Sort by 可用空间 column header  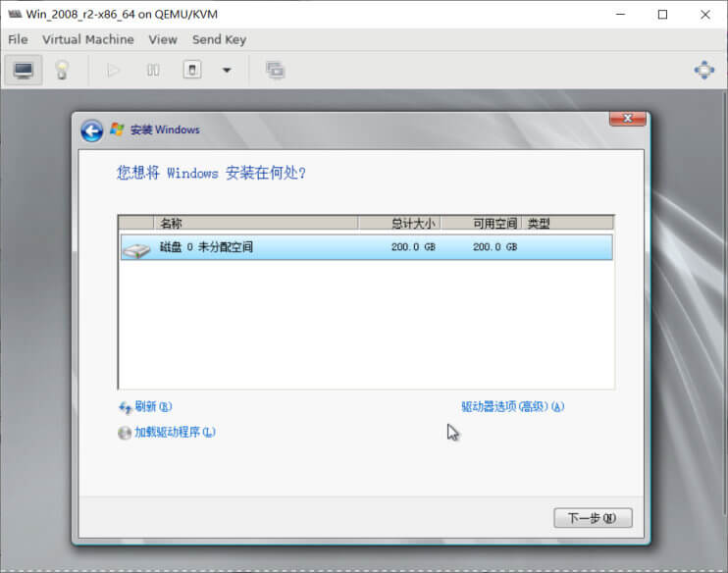[481, 224]
